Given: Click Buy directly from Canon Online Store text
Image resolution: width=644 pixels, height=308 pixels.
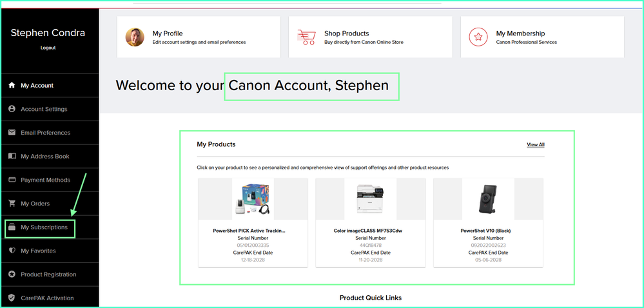Looking at the screenshot, I should click(x=364, y=42).
